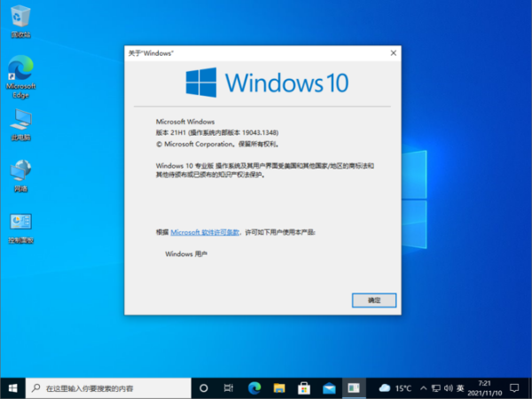Select the Control Panel (控制面板) desktop icon
Viewport: 532px width, 399px height.
pos(20,229)
